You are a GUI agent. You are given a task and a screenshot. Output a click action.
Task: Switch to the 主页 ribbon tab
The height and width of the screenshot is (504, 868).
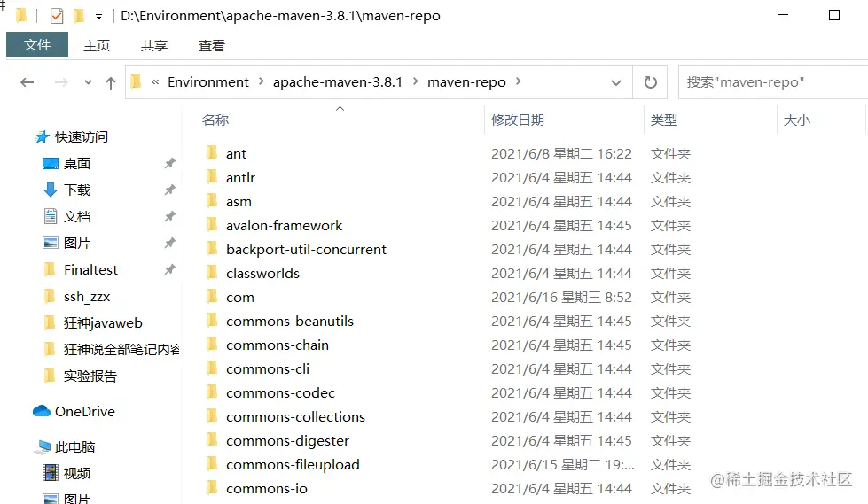97,45
